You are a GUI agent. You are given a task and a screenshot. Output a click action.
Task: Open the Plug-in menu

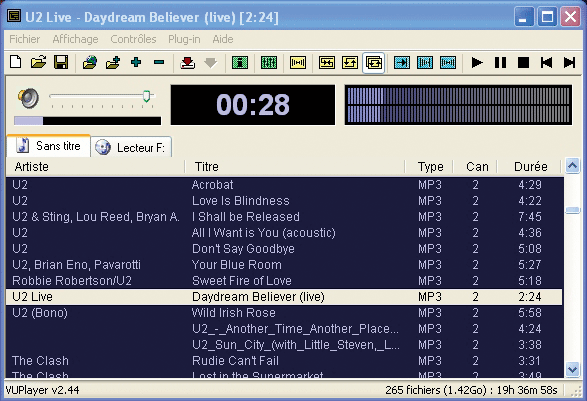pyautogui.click(x=184, y=39)
